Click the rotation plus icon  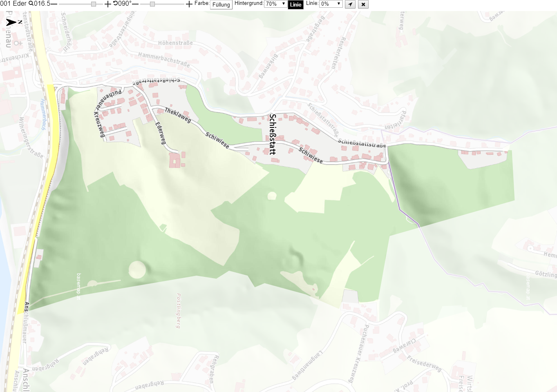click(189, 4)
